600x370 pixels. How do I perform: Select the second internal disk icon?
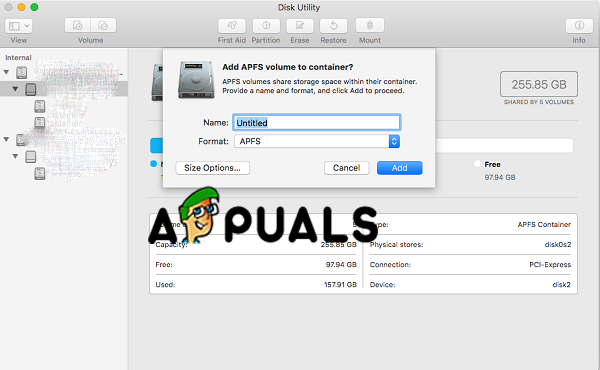tap(21, 140)
